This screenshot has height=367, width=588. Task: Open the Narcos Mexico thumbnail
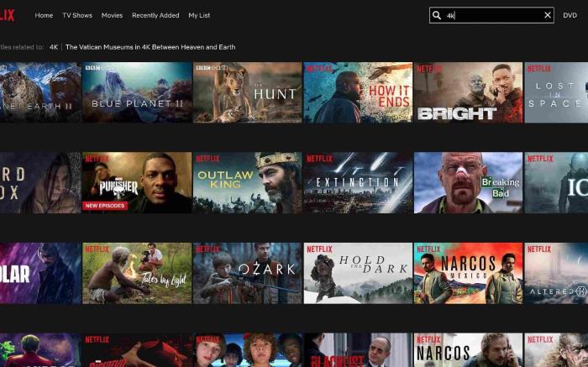468,273
